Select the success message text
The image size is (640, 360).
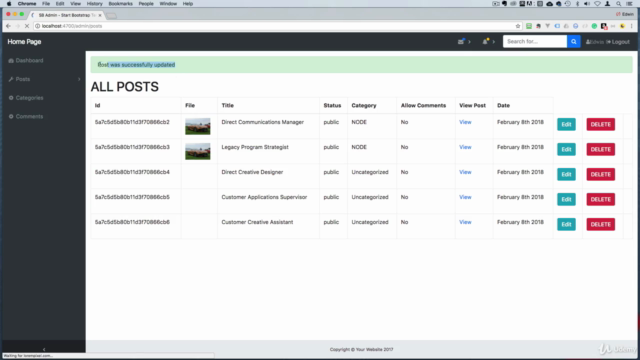(136, 64)
